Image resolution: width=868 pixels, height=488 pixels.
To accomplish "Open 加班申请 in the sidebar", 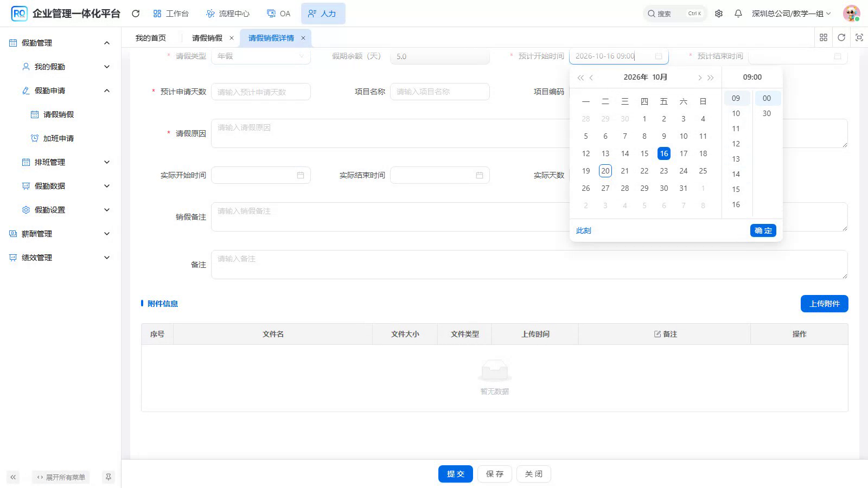I will [59, 138].
